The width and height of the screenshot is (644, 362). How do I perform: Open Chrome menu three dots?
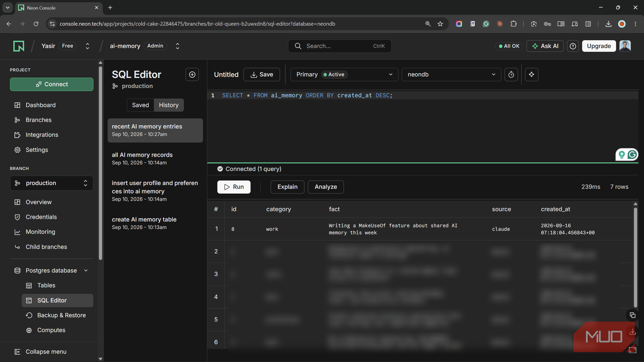(635, 24)
